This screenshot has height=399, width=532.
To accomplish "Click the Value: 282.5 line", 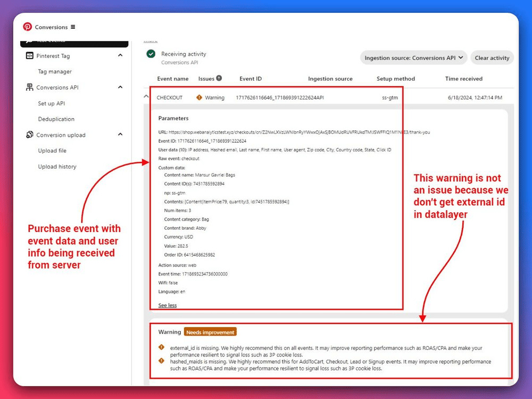I will 176,246.
